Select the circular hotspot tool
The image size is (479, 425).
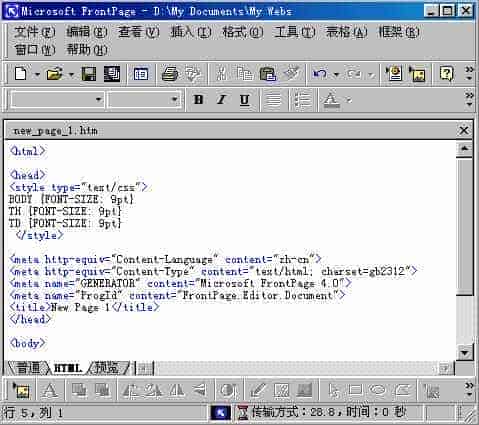click(378, 390)
